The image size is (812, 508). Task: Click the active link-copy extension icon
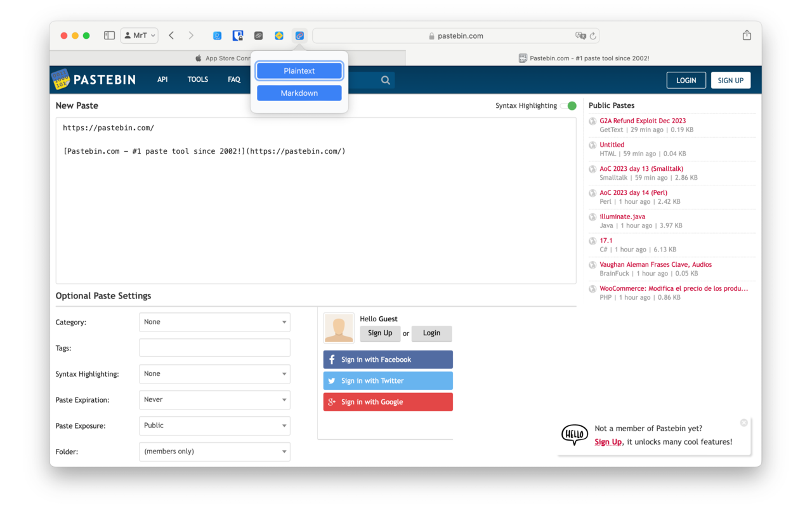[299, 36]
